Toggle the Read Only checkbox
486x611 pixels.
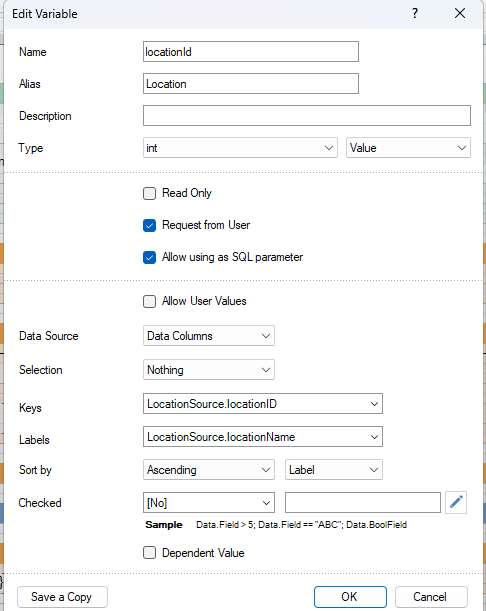pyautogui.click(x=150, y=193)
